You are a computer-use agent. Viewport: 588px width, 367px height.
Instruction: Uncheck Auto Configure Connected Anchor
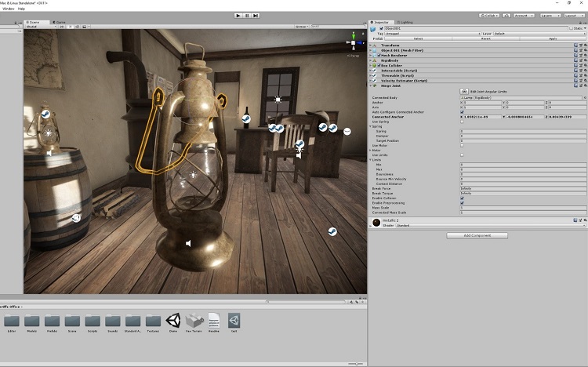[x=462, y=112]
